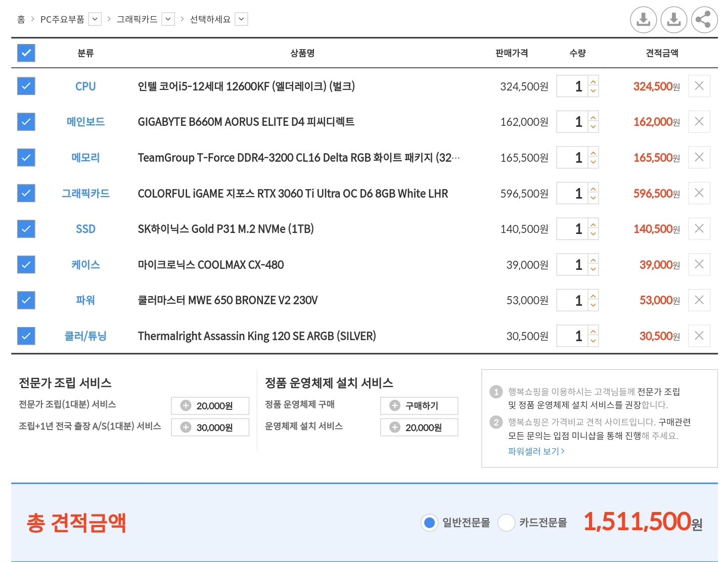
Task: Go to 홈 in the breadcrumb
Action: pyautogui.click(x=21, y=19)
